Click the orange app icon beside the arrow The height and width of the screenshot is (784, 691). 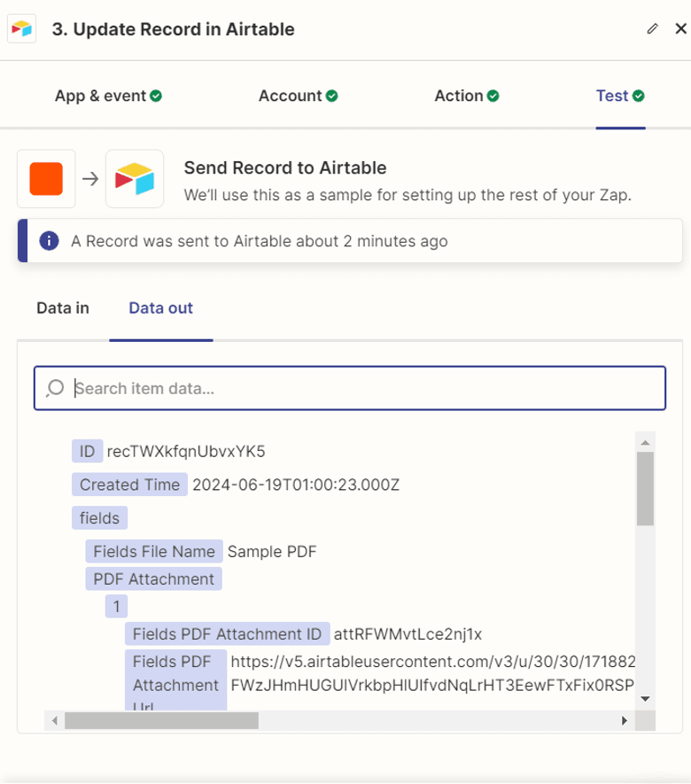point(45,178)
